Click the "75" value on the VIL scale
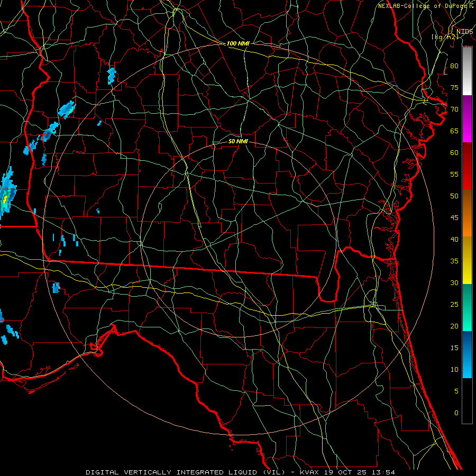 point(454,87)
